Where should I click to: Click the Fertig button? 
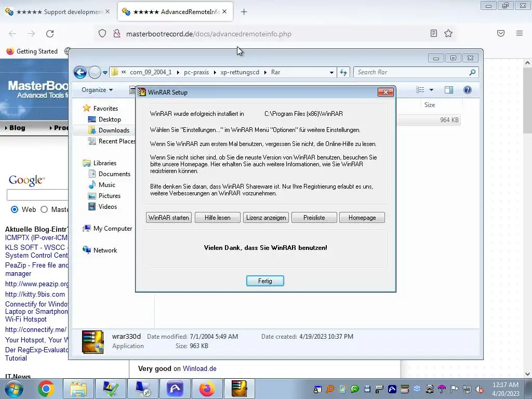(x=265, y=281)
